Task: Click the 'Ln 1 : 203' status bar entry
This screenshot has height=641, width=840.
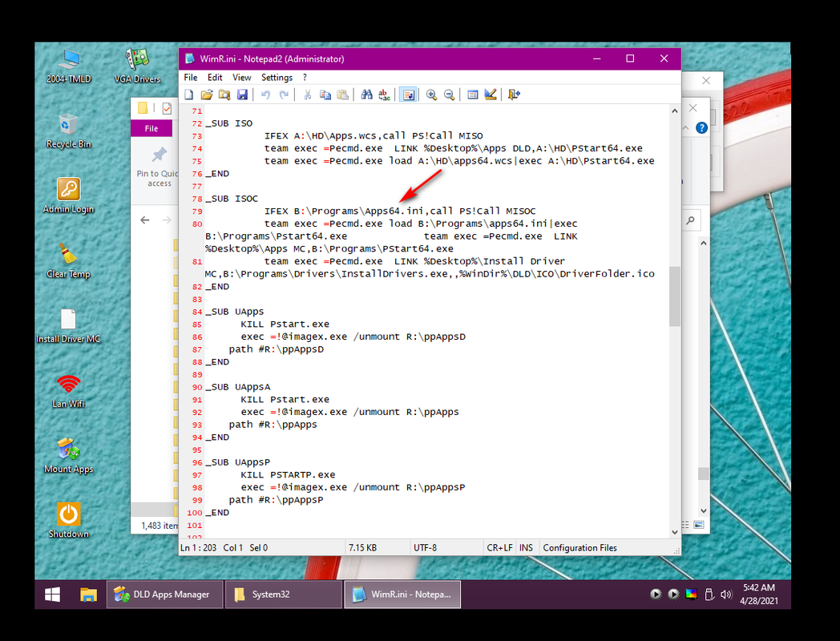Action: click(198, 548)
